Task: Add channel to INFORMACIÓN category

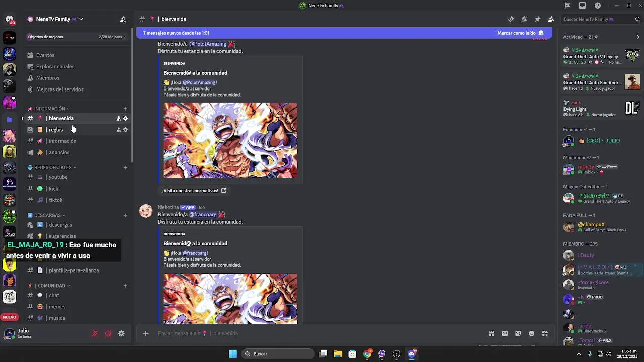Action: [x=125, y=109]
